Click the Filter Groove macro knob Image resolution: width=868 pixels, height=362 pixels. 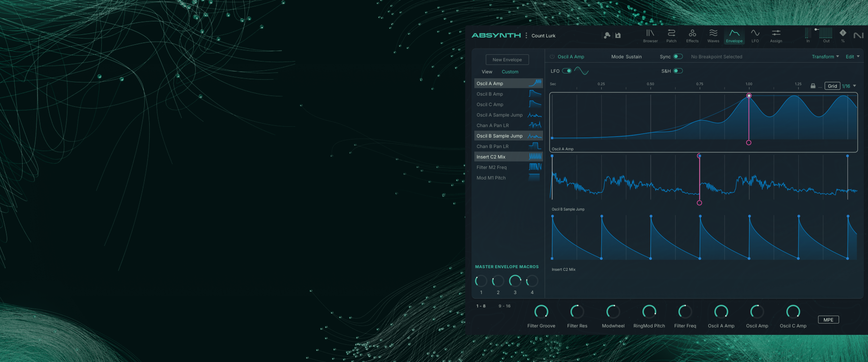[x=541, y=312]
